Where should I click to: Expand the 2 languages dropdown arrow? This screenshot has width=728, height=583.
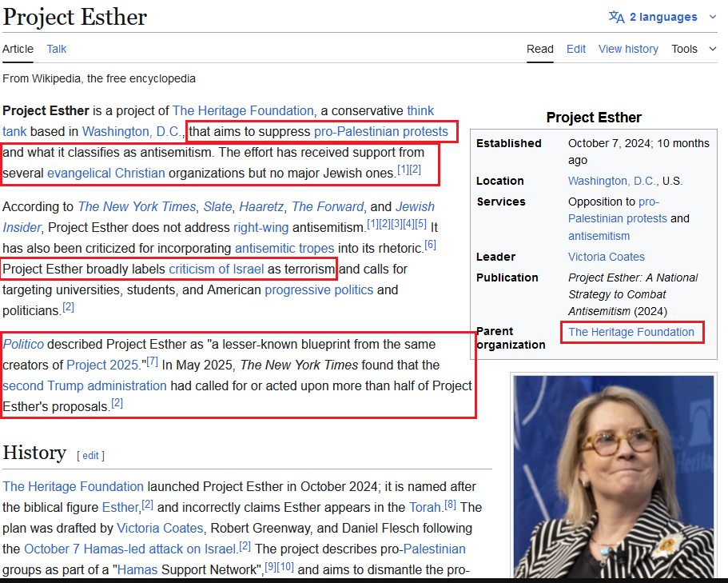[713, 17]
